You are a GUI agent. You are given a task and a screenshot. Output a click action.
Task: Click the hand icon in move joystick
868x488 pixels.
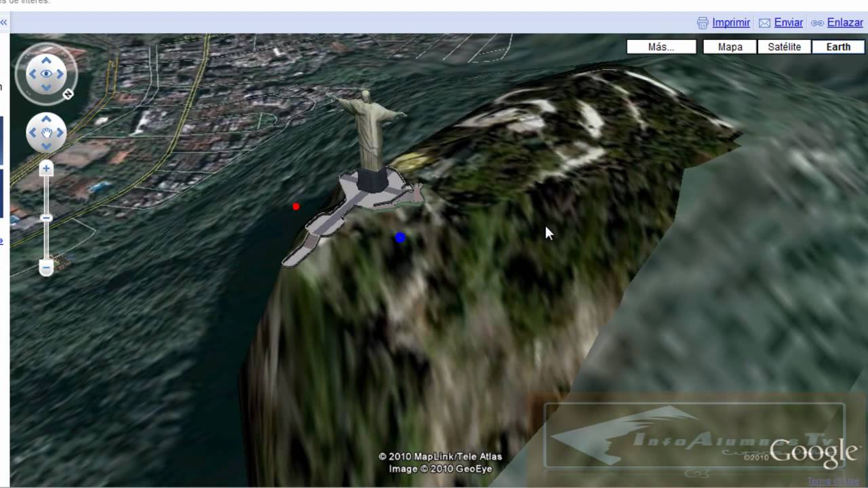click(46, 132)
